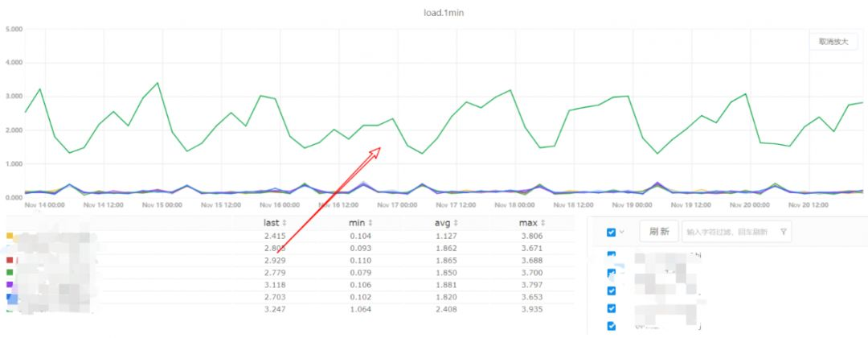Select min value 0.106
The image size is (868, 338).
point(360,285)
